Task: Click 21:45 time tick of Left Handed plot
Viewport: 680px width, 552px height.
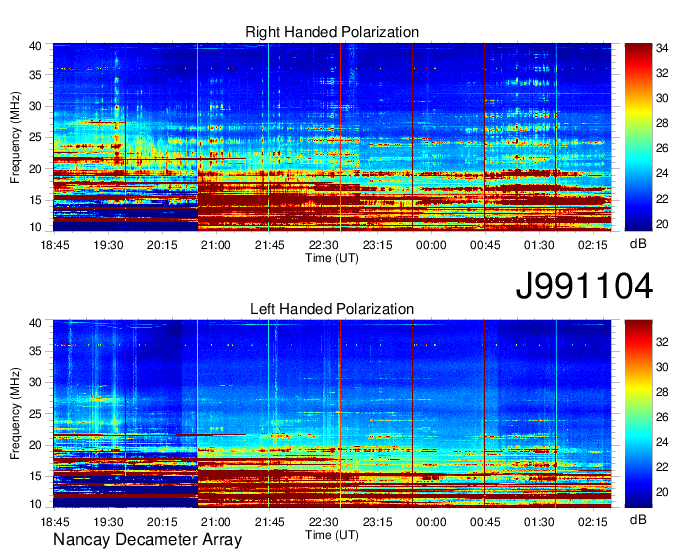Action: (269, 522)
